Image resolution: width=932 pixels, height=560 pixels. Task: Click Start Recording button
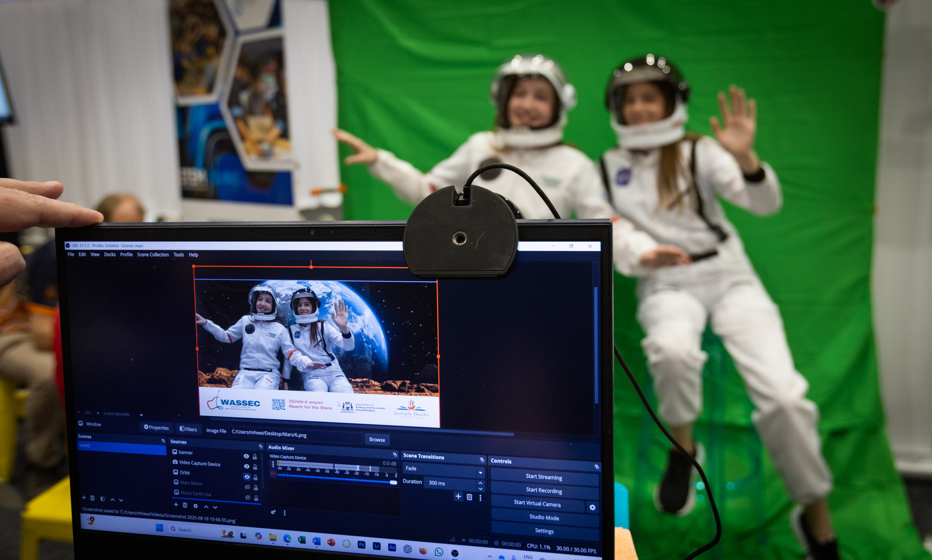[x=544, y=490]
